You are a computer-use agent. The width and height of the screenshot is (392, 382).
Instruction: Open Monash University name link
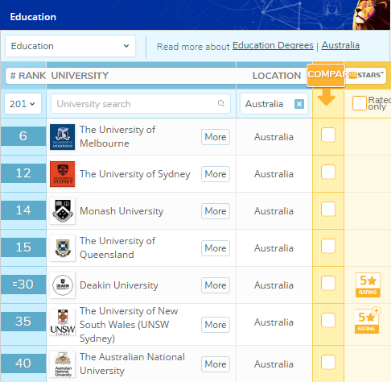(x=121, y=211)
